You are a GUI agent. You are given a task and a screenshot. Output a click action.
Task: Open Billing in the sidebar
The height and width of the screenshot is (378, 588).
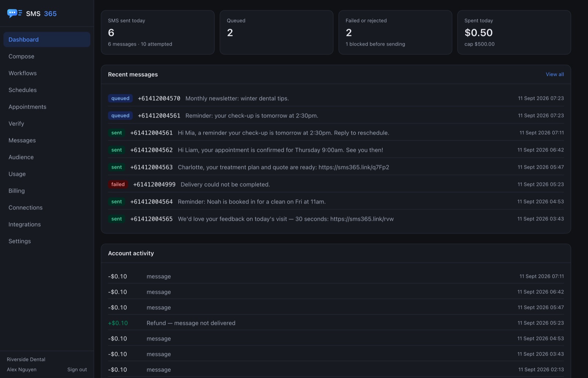point(47,191)
